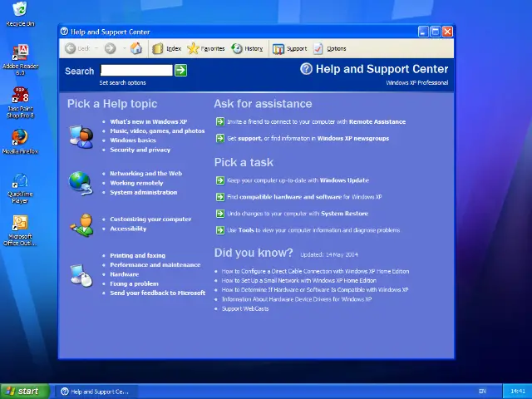Image resolution: width=532 pixels, height=399 pixels.
Task: Open Support WebCasts link
Action: 245,308
